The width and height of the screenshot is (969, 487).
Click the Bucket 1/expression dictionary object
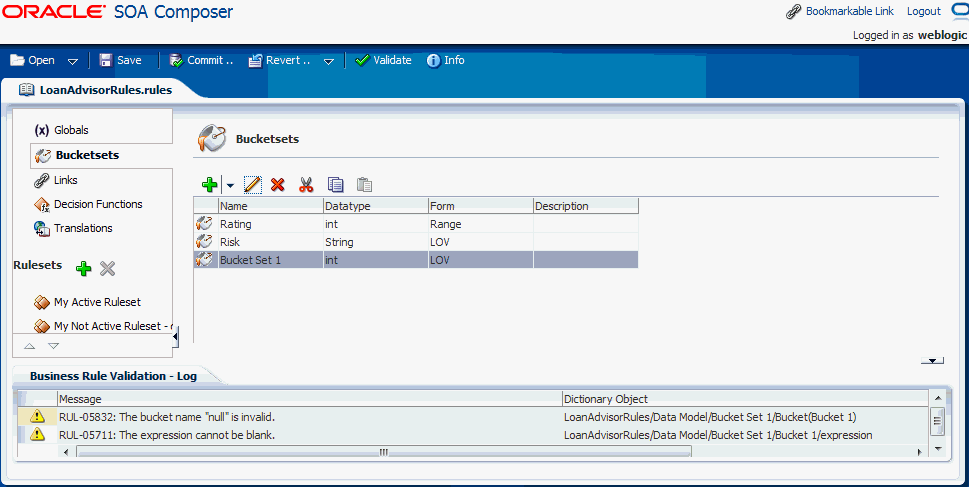point(718,435)
